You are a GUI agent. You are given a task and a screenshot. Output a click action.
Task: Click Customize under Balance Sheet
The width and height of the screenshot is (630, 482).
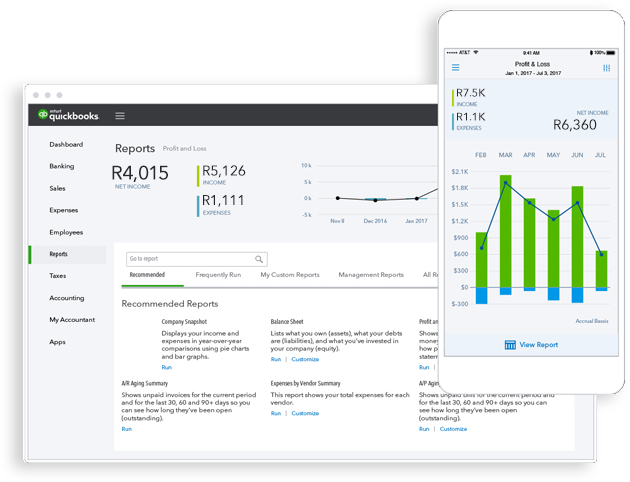[x=305, y=359]
